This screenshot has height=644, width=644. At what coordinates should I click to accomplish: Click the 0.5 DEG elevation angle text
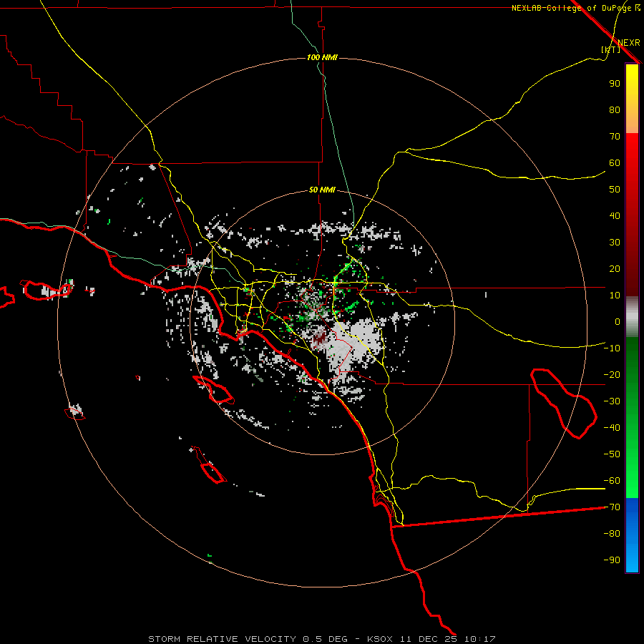coord(325,639)
